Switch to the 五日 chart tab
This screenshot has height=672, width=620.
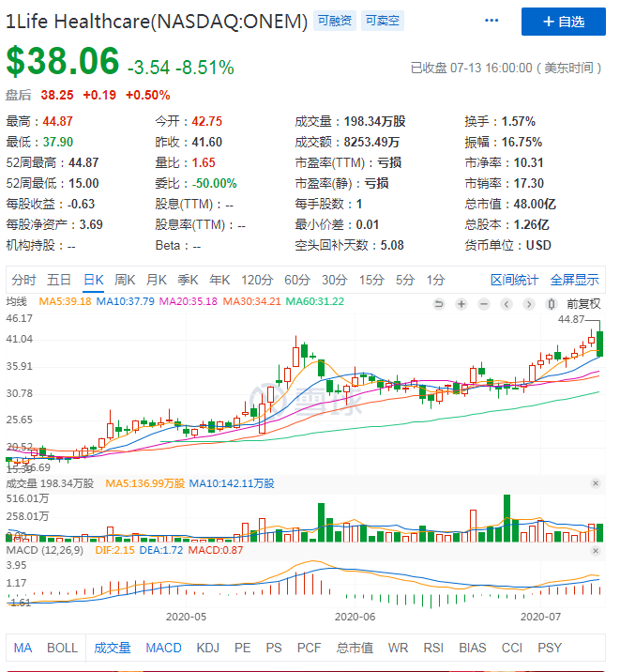(59, 280)
